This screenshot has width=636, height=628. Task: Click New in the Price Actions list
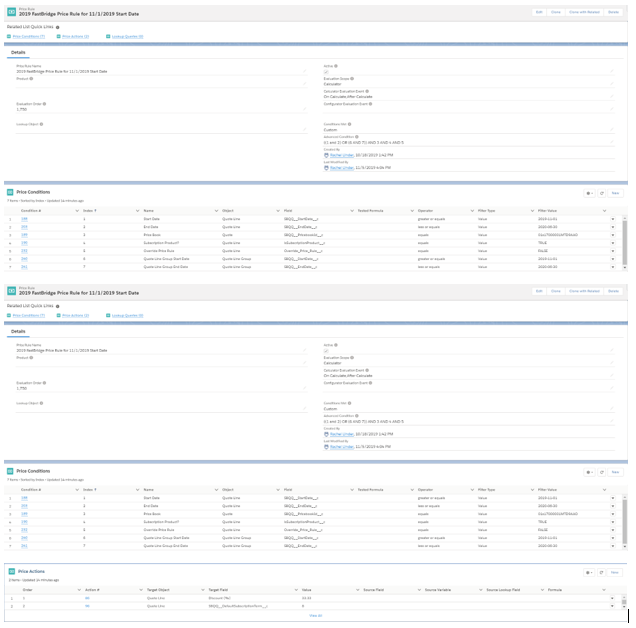point(615,573)
